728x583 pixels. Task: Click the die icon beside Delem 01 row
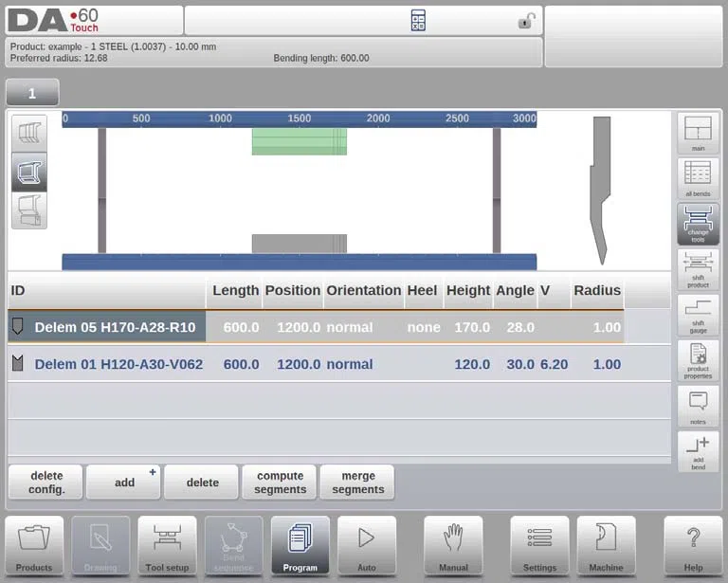point(18,363)
